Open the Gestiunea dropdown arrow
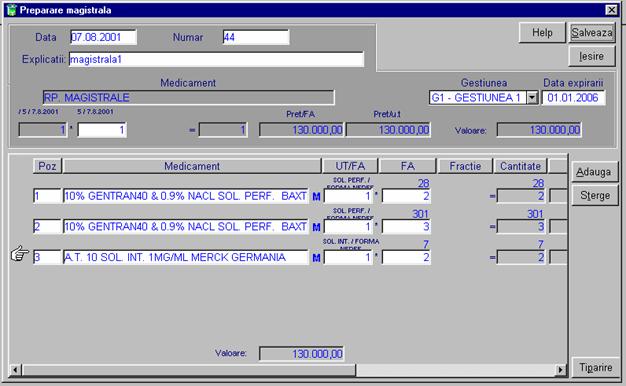This screenshot has width=626, height=386. [x=532, y=97]
